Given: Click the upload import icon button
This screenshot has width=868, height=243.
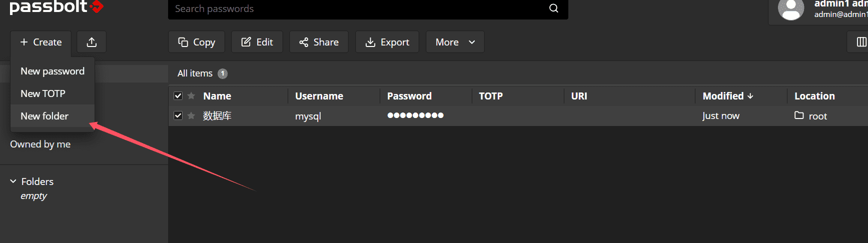Looking at the screenshot, I should click(x=92, y=42).
